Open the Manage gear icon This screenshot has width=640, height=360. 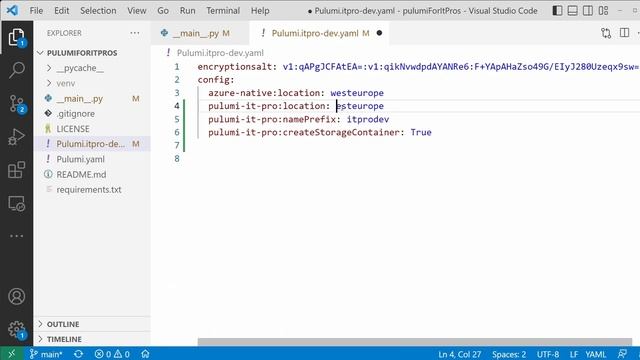coord(16,329)
